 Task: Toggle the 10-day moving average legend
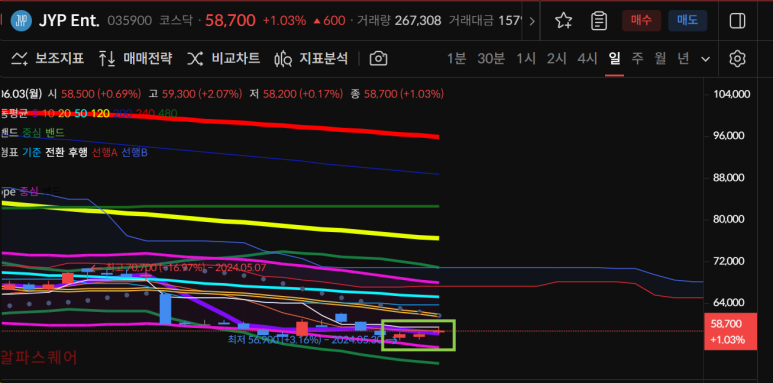pos(49,113)
